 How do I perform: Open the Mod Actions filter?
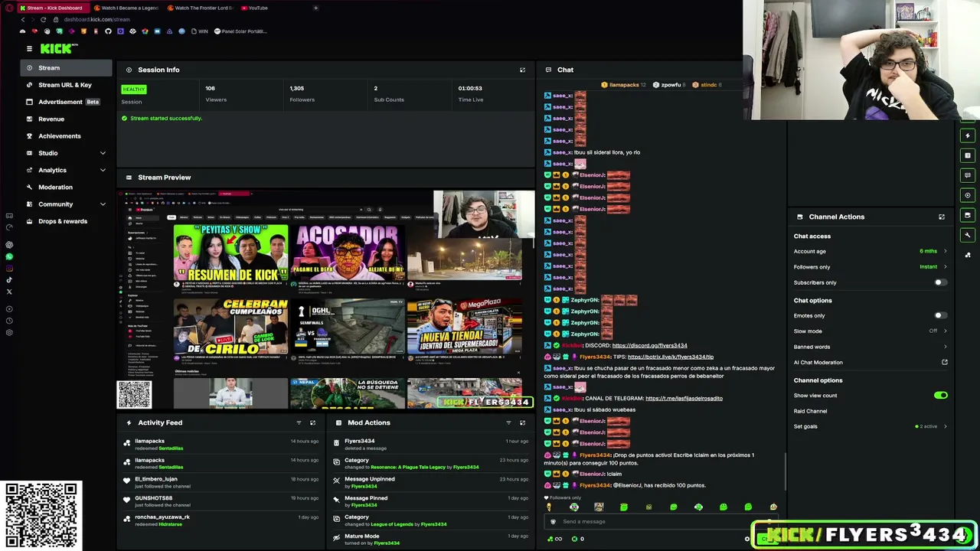pos(508,422)
